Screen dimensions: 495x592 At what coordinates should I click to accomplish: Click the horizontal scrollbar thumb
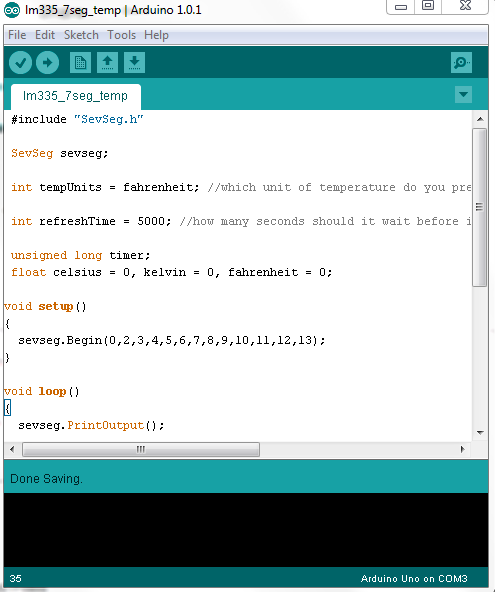(x=141, y=449)
